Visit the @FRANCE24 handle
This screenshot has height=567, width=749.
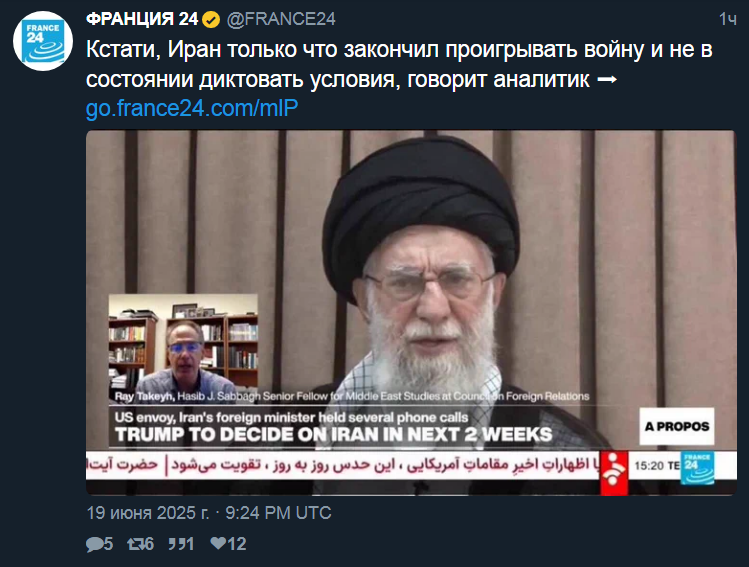pos(281,19)
